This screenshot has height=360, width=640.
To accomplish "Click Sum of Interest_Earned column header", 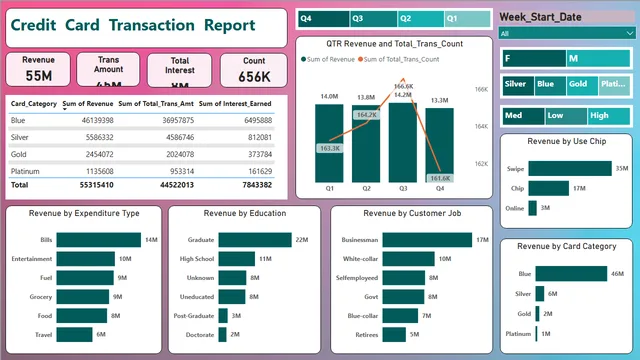I will (x=235, y=104).
